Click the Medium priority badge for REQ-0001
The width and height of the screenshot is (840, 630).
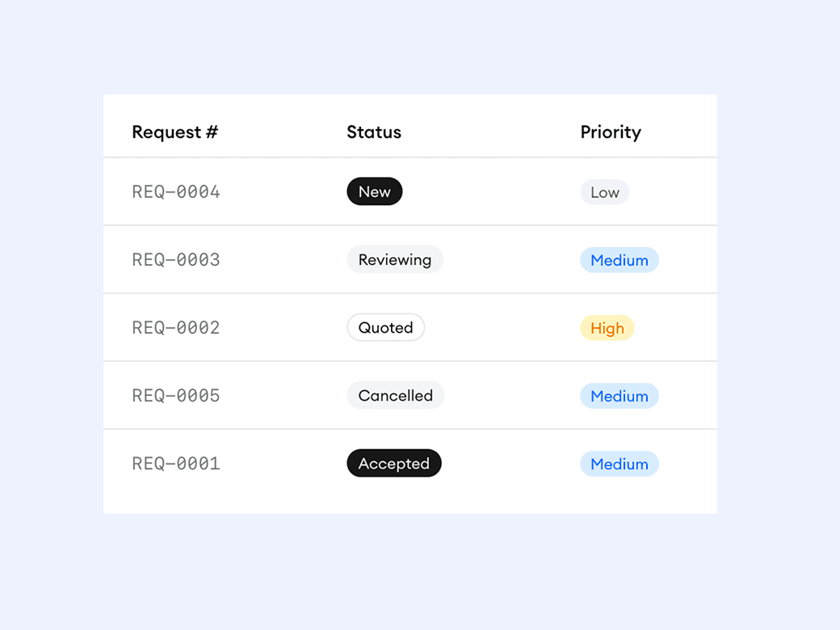point(619,464)
